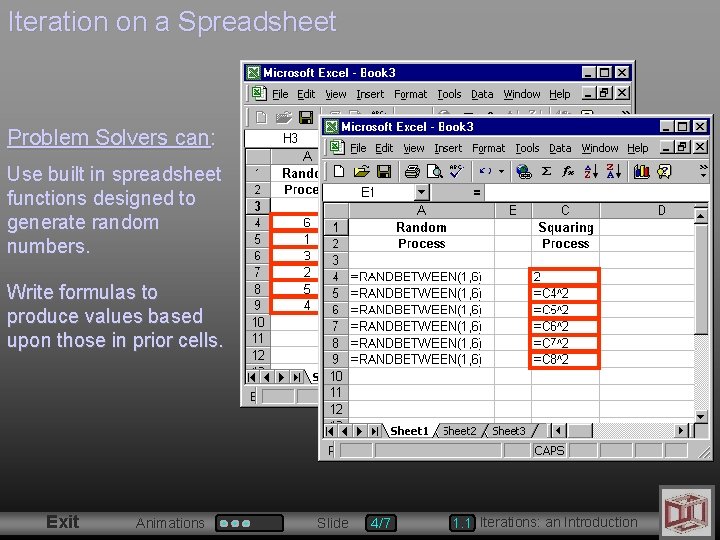Image resolution: width=720 pixels, height=540 pixels.
Task: Open Help menu in front Excel window
Action: click(638, 148)
